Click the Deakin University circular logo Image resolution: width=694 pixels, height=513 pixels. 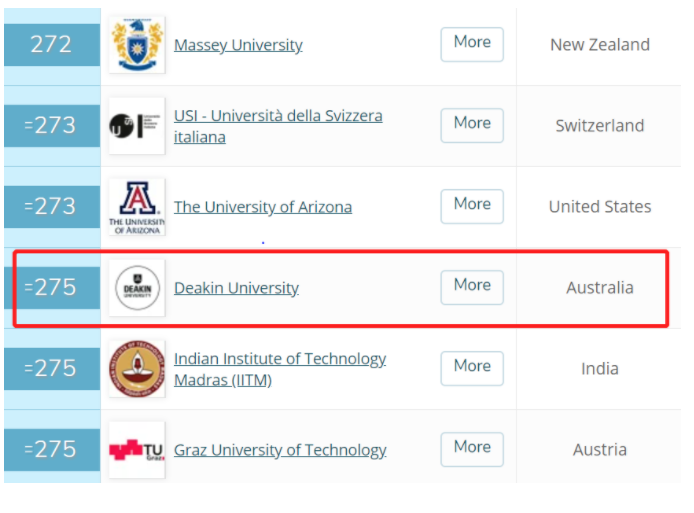pos(137,288)
